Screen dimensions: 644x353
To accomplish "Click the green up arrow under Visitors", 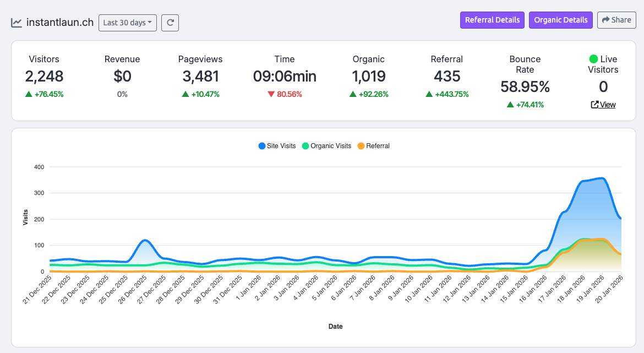I will 29,94.
